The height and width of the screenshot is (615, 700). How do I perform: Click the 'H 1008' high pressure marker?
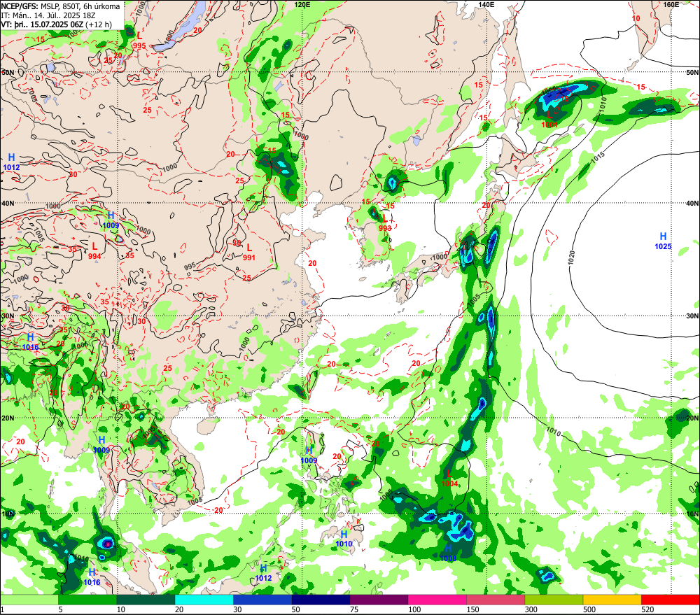click(x=448, y=553)
